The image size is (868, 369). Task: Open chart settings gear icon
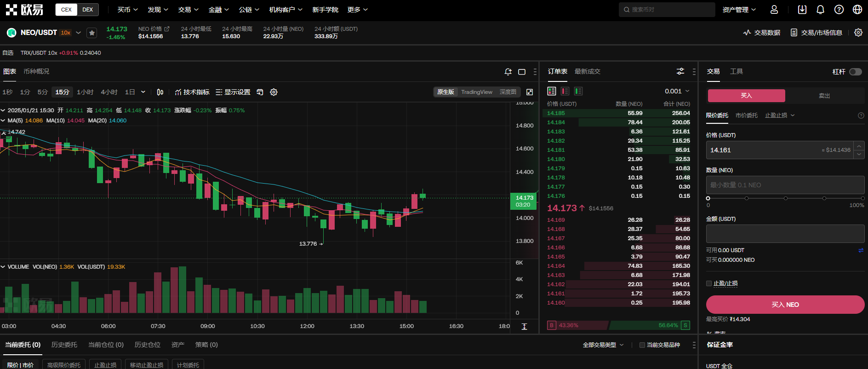pos(274,92)
